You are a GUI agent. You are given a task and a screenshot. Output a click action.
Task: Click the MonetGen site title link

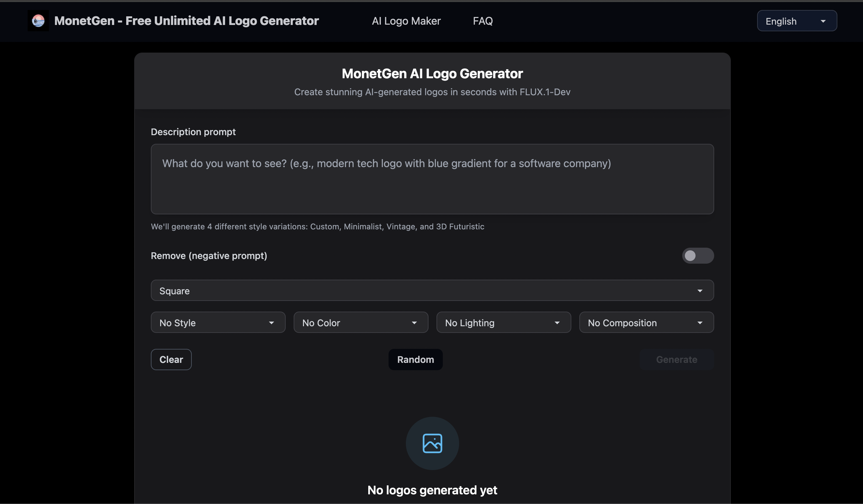coord(186,21)
